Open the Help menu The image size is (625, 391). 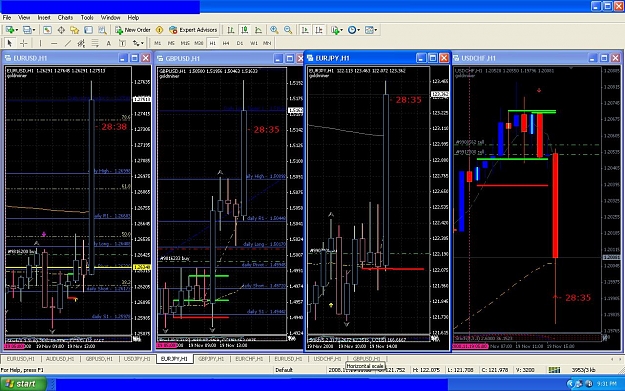coord(133,18)
